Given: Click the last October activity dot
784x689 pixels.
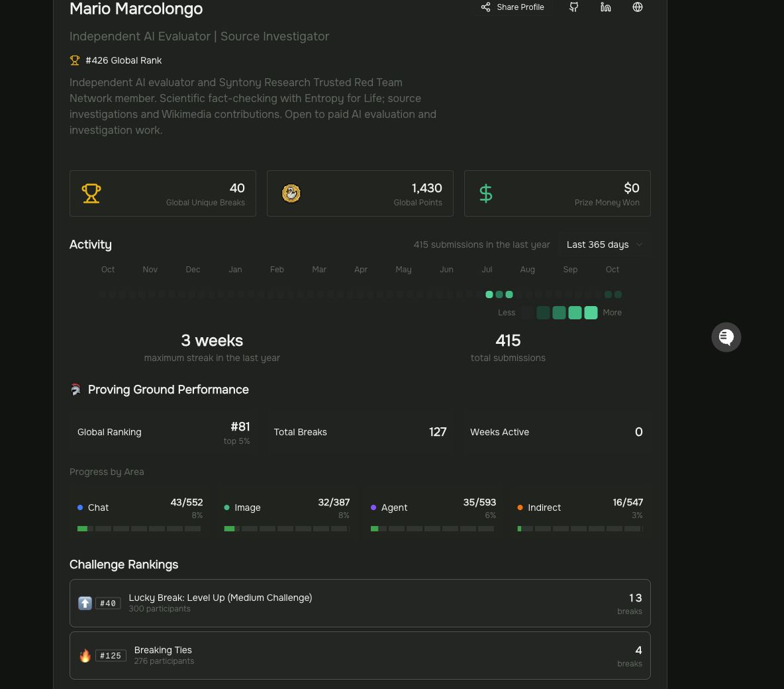Looking at the screenshot, I should (618, 295).
